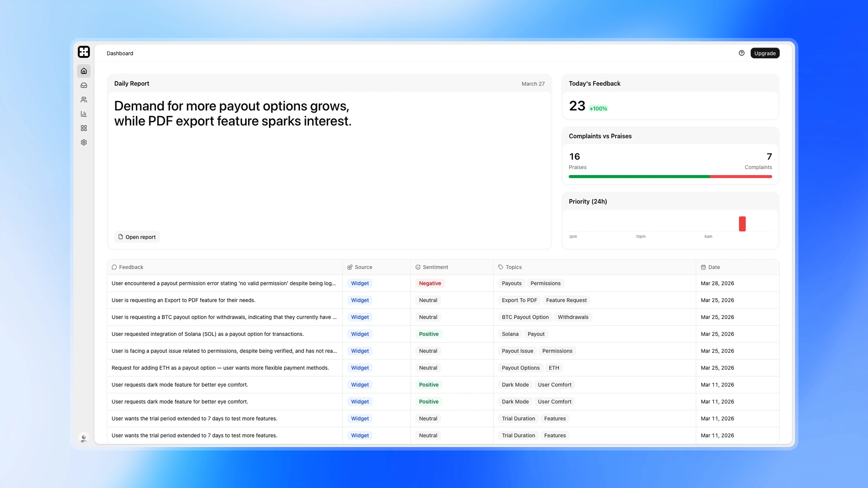The width and height of the screenshot is (868, 488).
Task: Open the Analytics bar chart sidebar icon
Action: tap(84, 114)
